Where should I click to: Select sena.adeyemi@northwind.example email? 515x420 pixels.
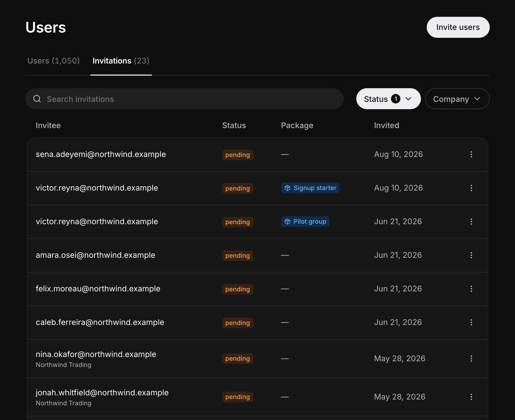click(101, 154)
